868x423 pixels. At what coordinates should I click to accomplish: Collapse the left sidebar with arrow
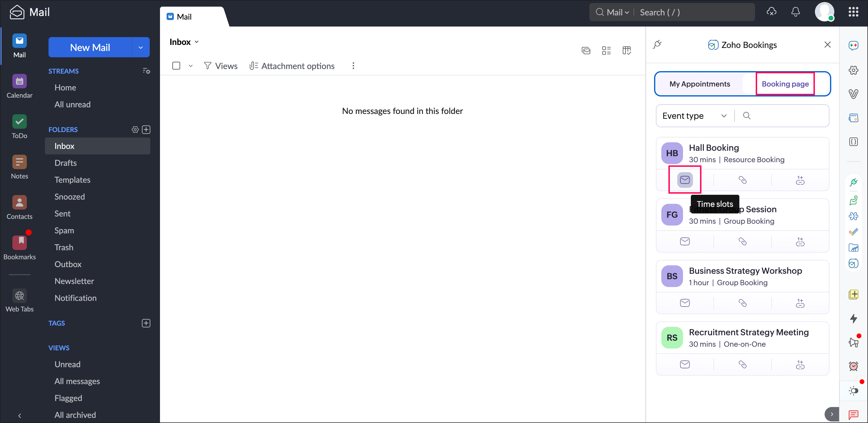tap(20, 415)
